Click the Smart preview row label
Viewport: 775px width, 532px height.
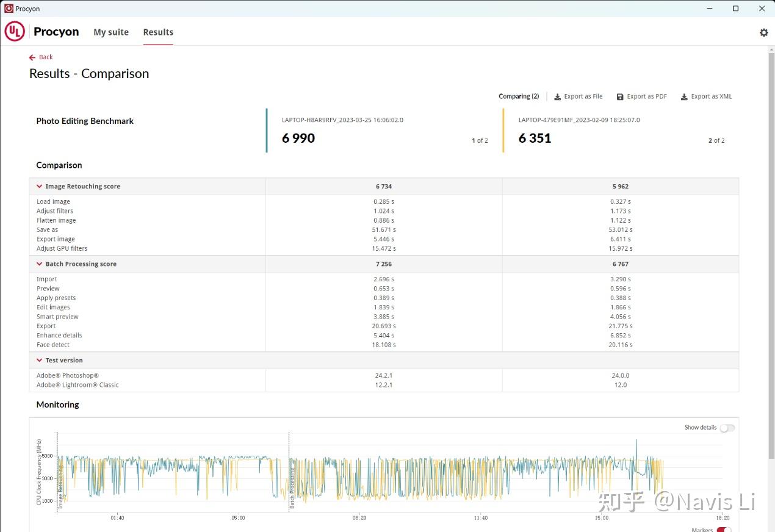tap(57, 317)
